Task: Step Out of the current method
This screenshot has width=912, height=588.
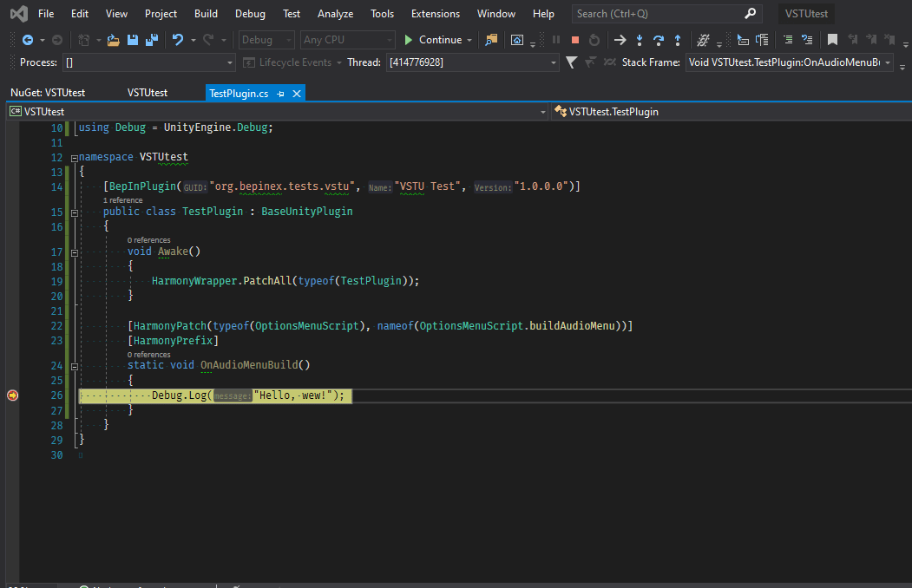Action: (679, 40)
